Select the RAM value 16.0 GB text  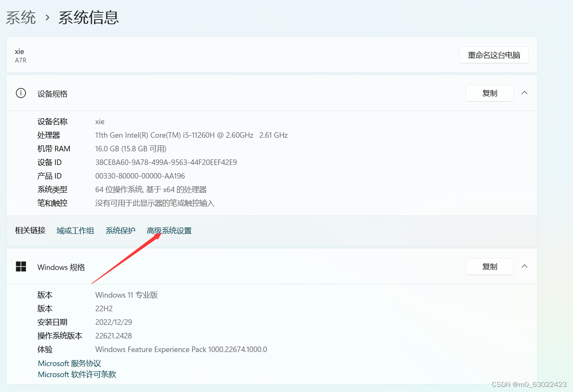[x=131, y=149]
